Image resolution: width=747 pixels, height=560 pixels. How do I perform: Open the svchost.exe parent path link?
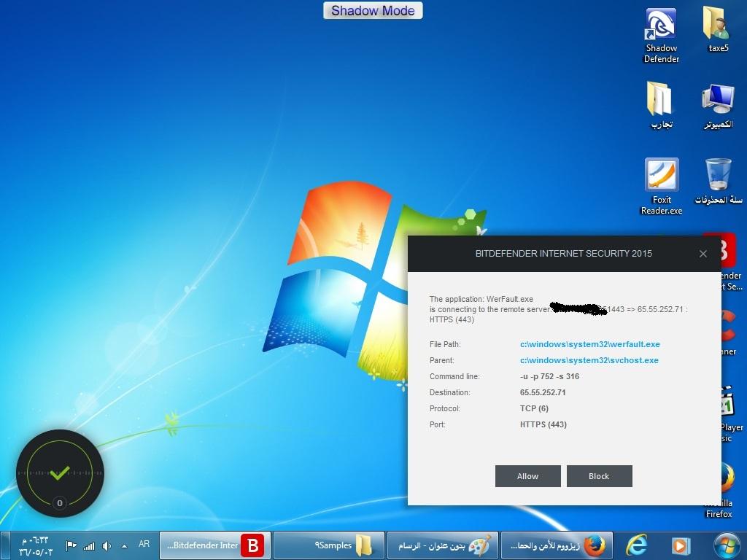pos(589,360)
